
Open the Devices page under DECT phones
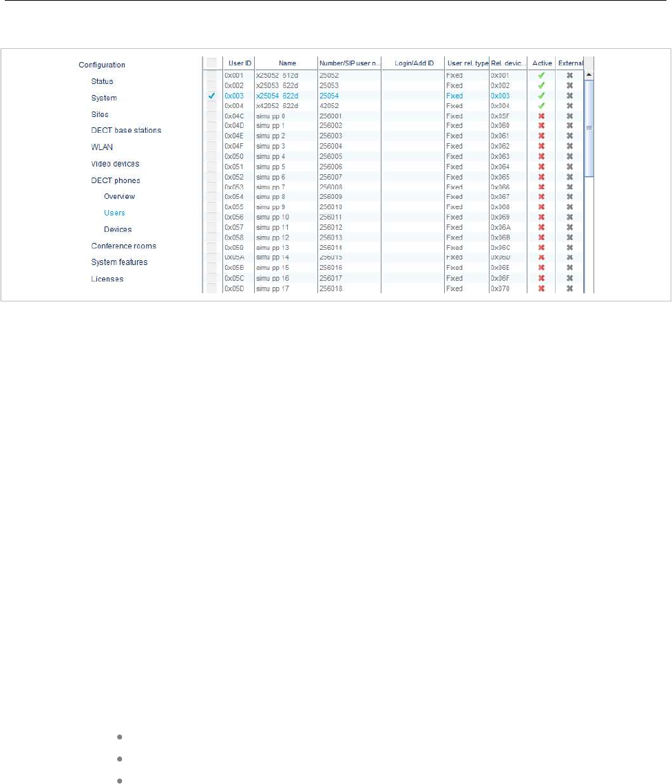point(118,229)
